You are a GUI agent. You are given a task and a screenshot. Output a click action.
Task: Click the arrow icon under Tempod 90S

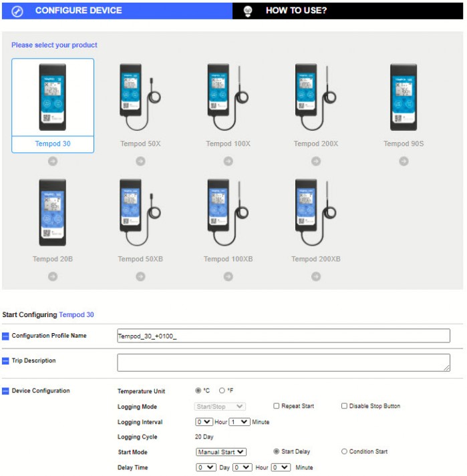point(404,161)
